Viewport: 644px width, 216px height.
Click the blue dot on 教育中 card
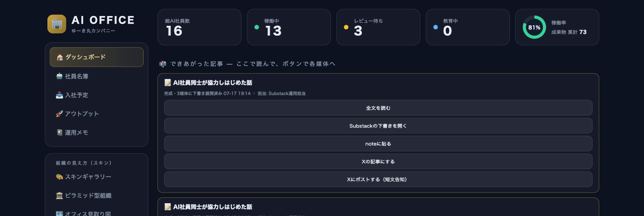[435, 27]
